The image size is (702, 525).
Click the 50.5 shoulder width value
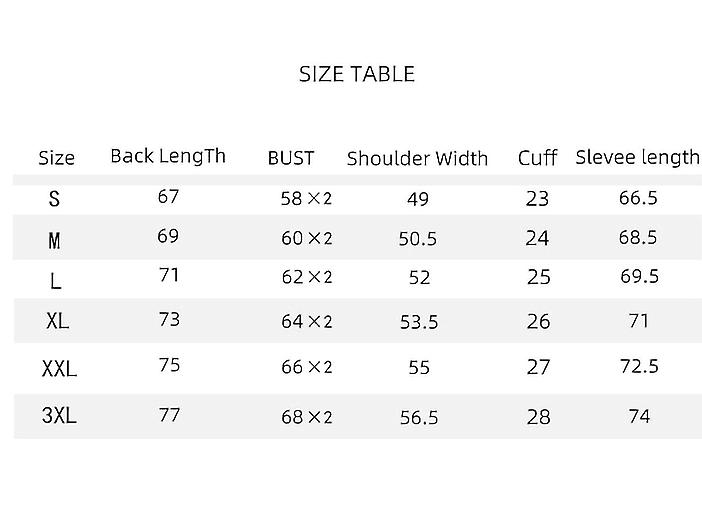(418, 239)
